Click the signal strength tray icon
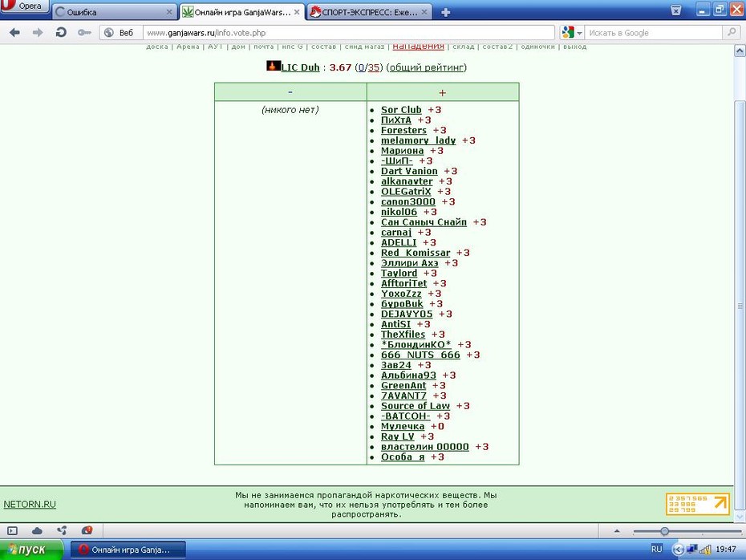This screenshot has width=746, height=560. pyautogui.click(x=704, y=550)
